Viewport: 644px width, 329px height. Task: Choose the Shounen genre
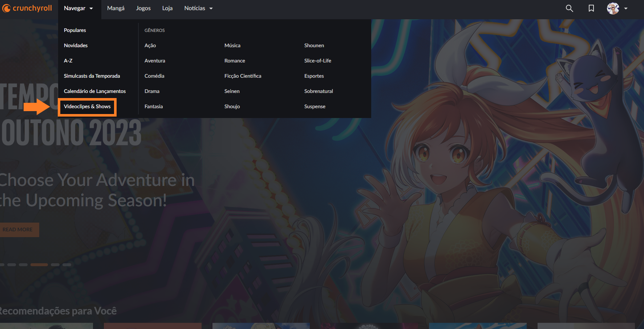[x=314, y=45]
